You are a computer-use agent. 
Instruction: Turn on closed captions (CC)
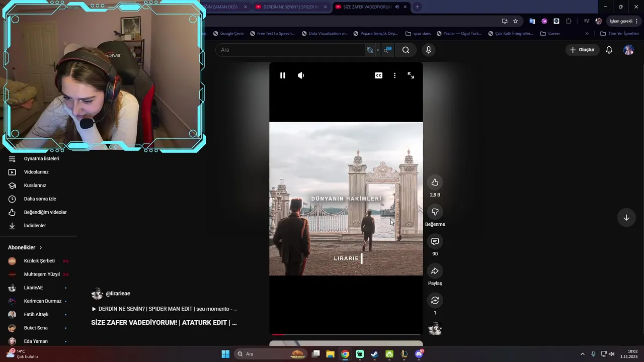click(378, 75)
